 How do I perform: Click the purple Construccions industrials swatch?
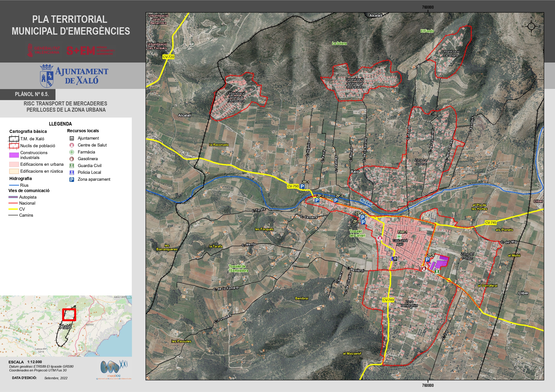click(14, 155)
